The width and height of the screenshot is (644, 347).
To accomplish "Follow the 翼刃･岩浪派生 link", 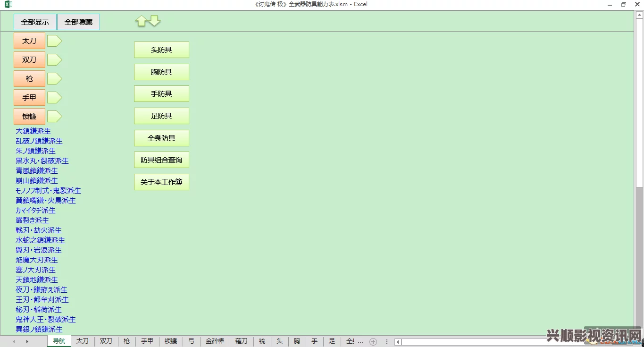I will click(39, 250).
